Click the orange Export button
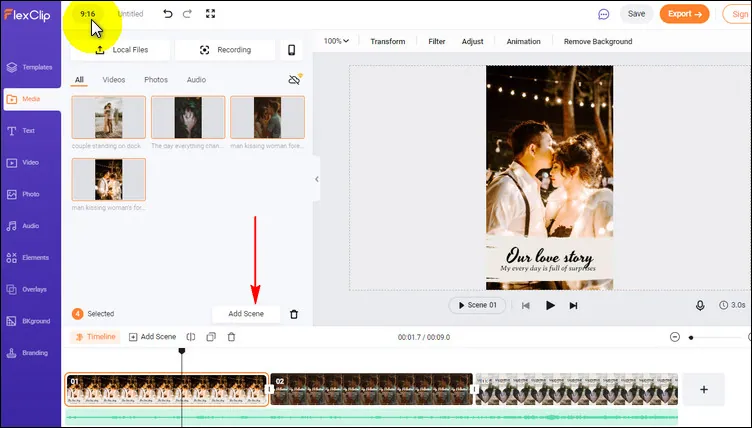This screenshot has width=752, height=428. 684,14
